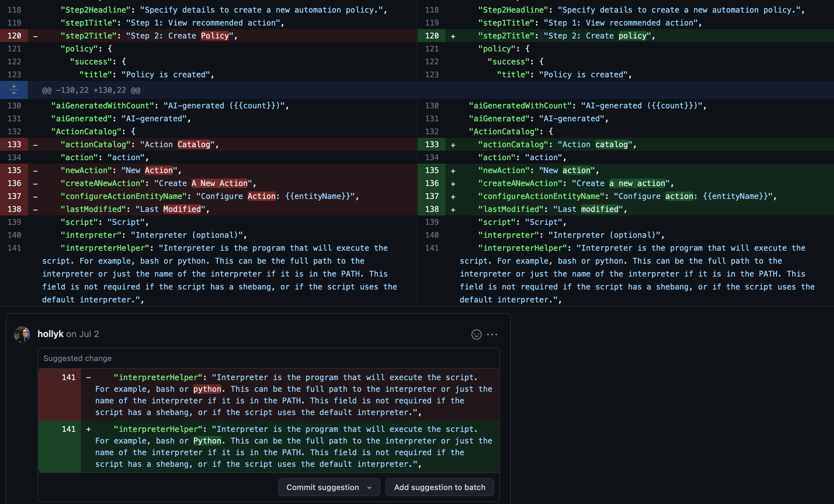Screen dimensions: 834x504
Task: Click the @@ -130,22 +130,22 @@ hunk header
Action: (91, 90)
